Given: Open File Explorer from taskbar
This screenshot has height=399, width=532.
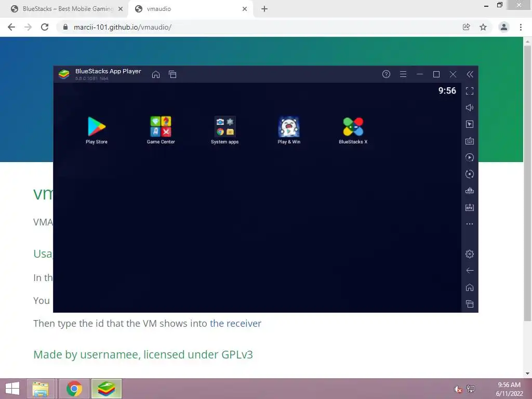Looking at the screenshot, I should coord(41,389).
